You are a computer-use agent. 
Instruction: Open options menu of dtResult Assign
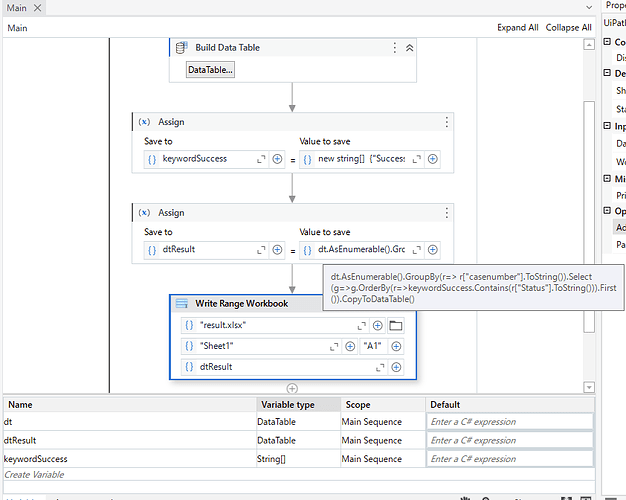pyautogui.click(x=446, y=212)
